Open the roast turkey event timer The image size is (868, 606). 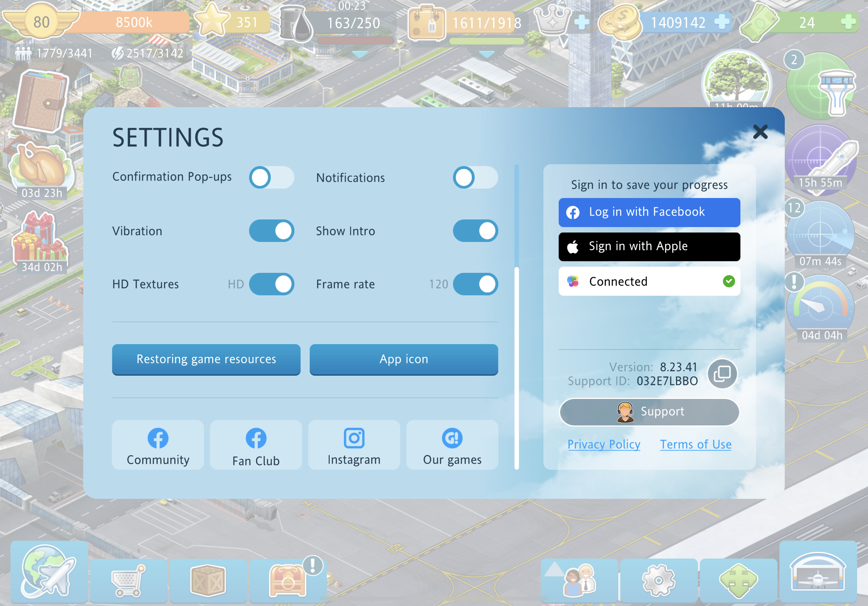[41, 171]
